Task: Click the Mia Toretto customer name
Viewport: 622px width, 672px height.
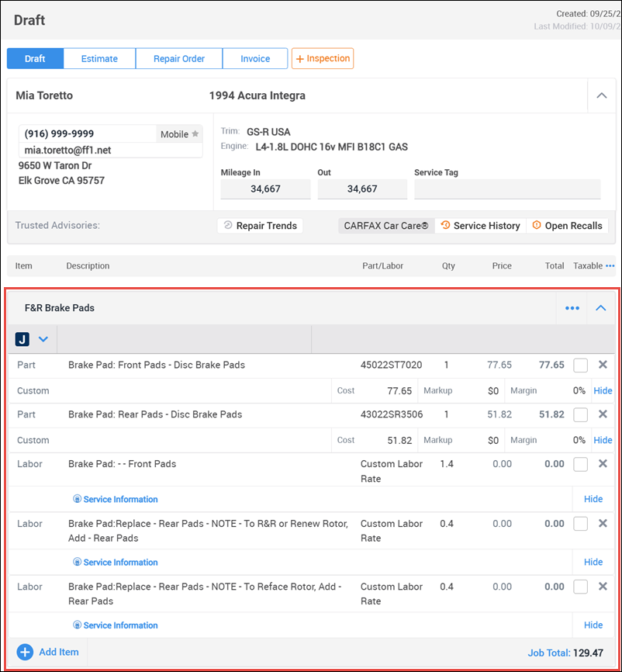Action: click(x=44, y=95)
